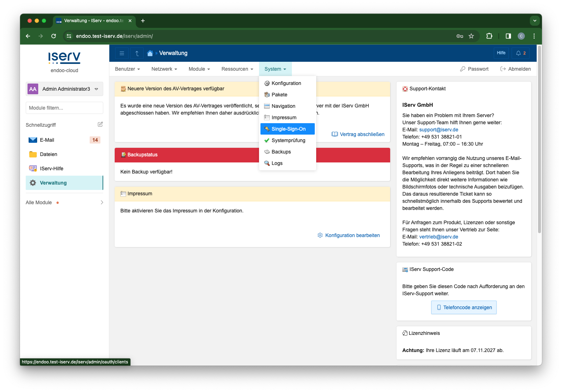Click the Go forward browser arrow
This screenshot has width=562, height=392.
(x=41, y=36)
